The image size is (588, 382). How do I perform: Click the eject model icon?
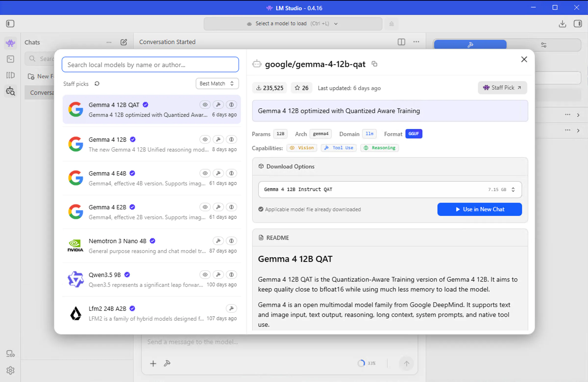coord(392,24)
